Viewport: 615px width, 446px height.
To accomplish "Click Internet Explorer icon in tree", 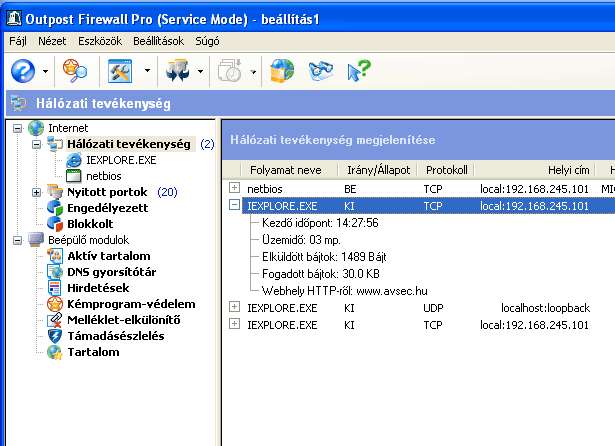I will click(x=74, y=160).
